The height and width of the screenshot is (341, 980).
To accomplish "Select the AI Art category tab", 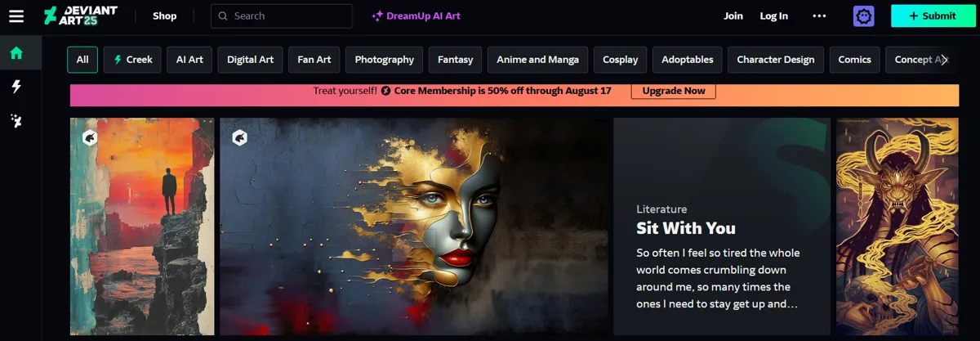I will tap(189, 60).
